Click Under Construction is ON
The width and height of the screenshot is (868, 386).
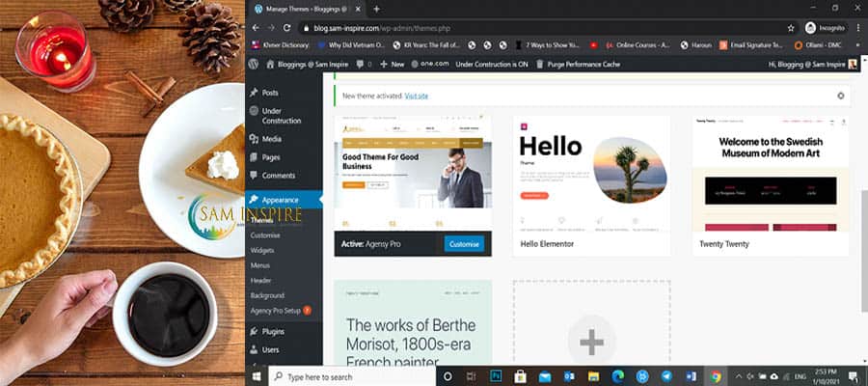(x=492, y=65)
